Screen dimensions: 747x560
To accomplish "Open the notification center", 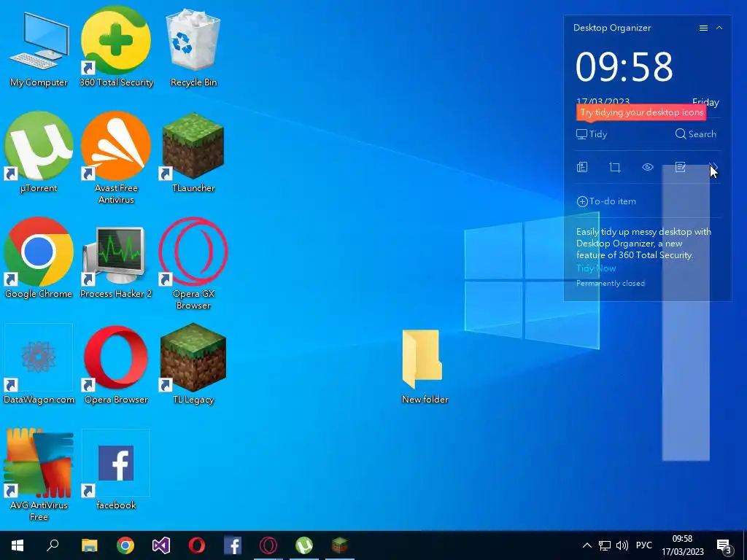I will [724, 546].
